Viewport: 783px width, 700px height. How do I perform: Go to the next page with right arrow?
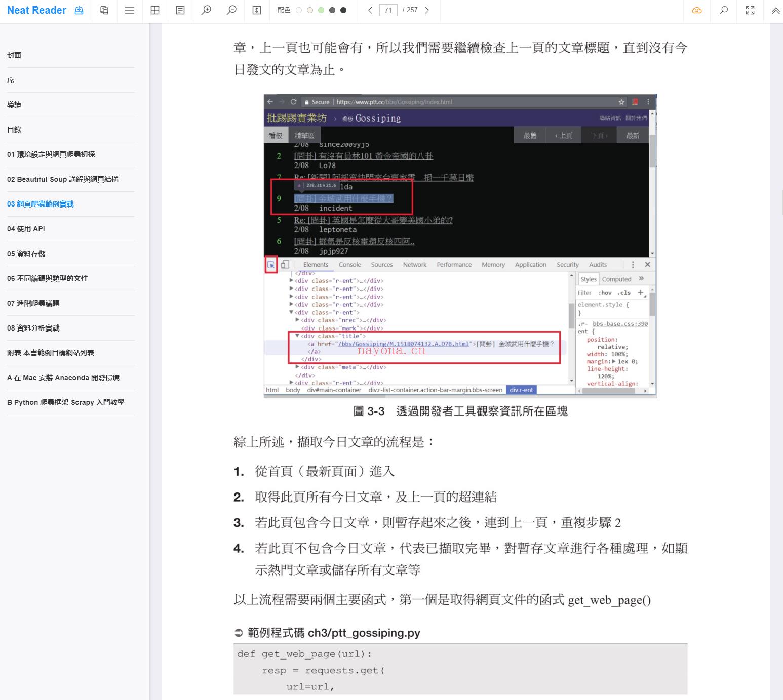pyautogui.click(x=427, y=10)
